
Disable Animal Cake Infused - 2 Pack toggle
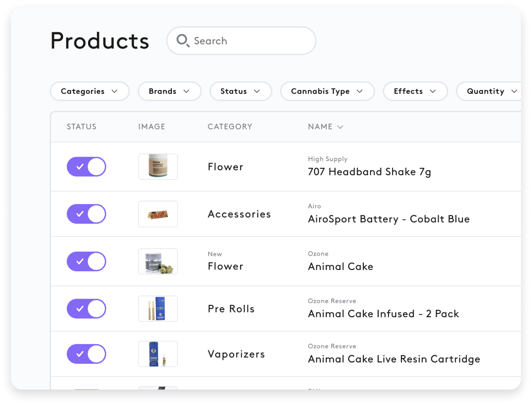[86, 309]
